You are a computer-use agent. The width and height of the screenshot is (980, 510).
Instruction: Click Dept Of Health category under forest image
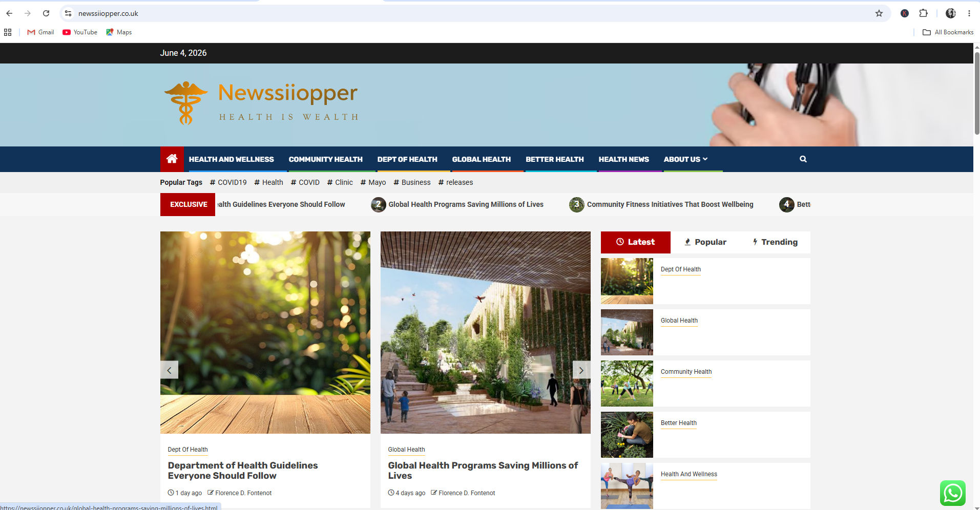[x=187, y=450]
